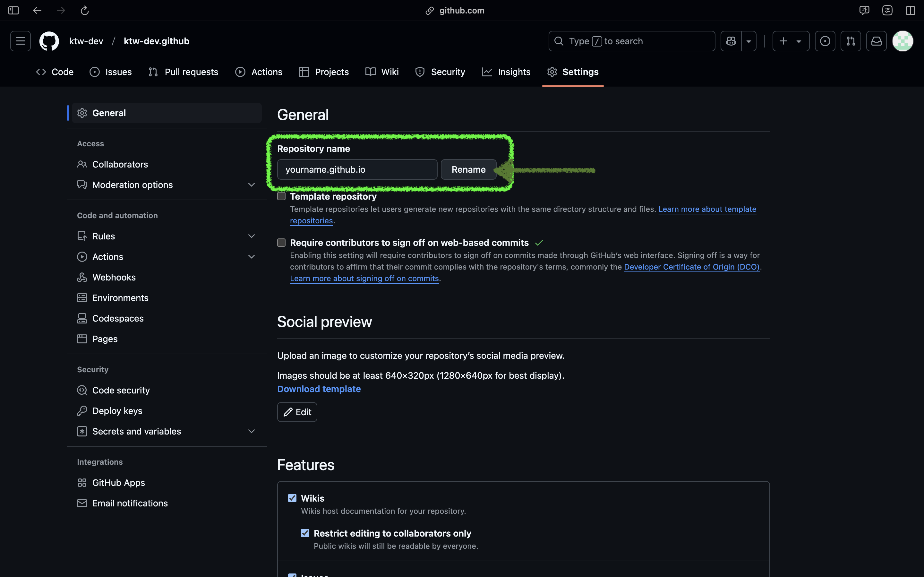
Task: Open the Insights tab
Action: click(x=506, y=72)
